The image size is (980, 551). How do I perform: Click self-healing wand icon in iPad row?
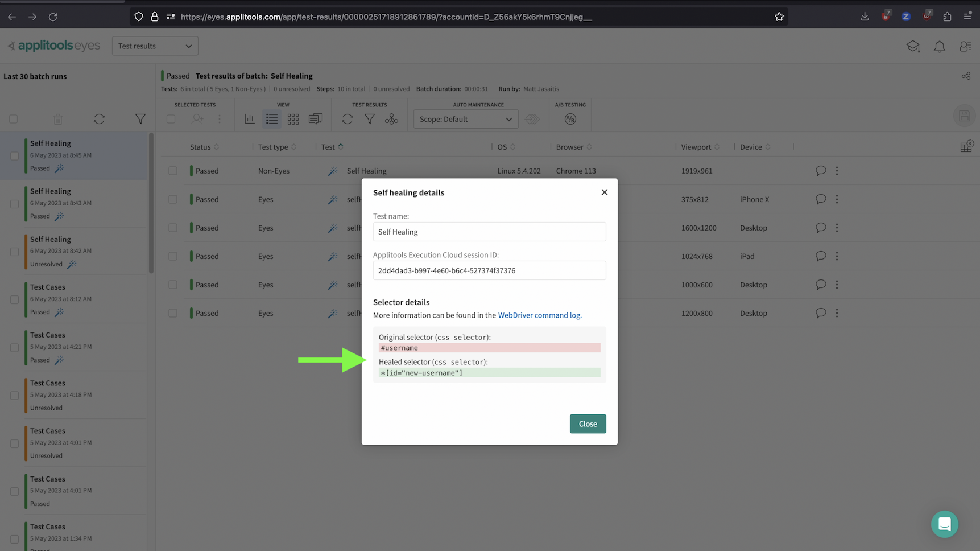[x=333, y=256]
